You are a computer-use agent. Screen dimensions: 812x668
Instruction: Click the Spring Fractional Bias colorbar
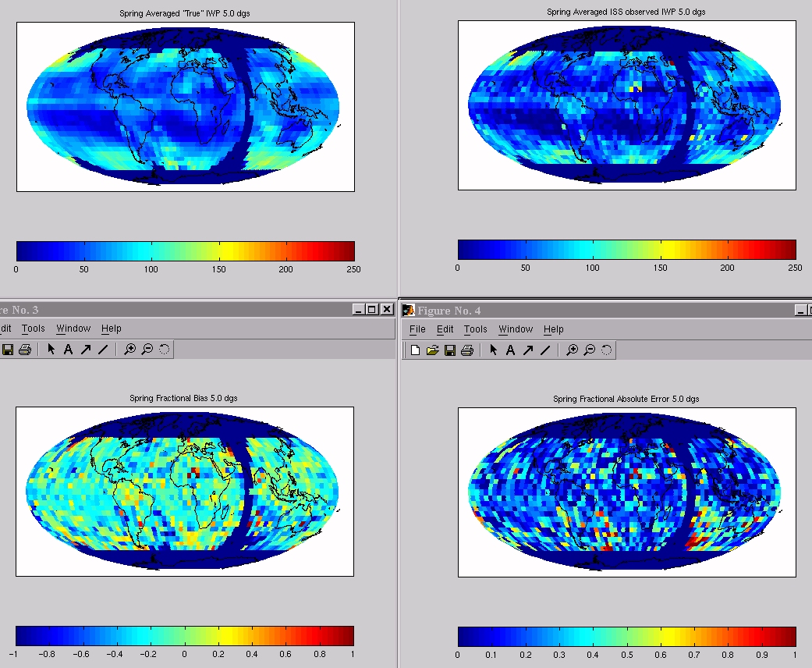(185, 635)
